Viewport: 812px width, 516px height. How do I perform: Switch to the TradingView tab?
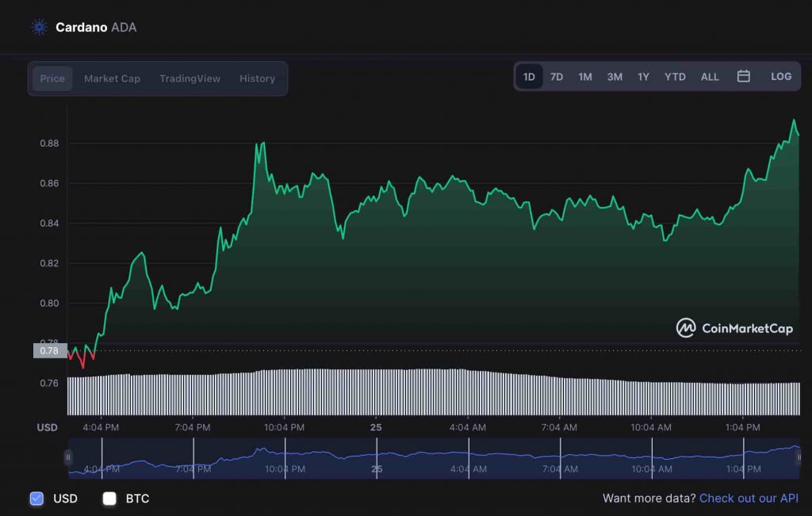tap(190, 78)
